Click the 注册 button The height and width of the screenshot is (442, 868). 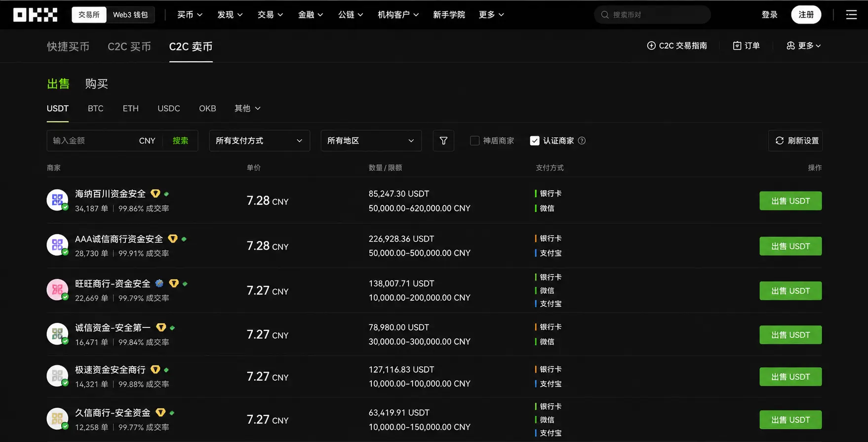click(806, 15)
